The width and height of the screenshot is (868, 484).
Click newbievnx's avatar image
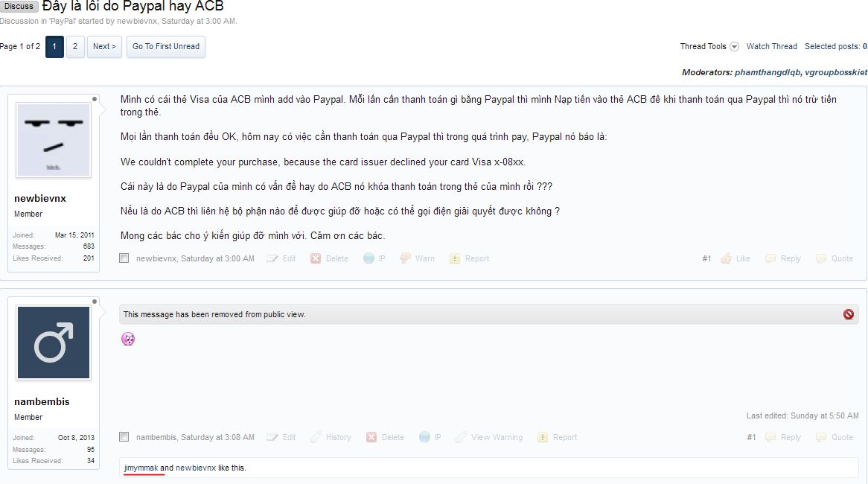(54, 140)
